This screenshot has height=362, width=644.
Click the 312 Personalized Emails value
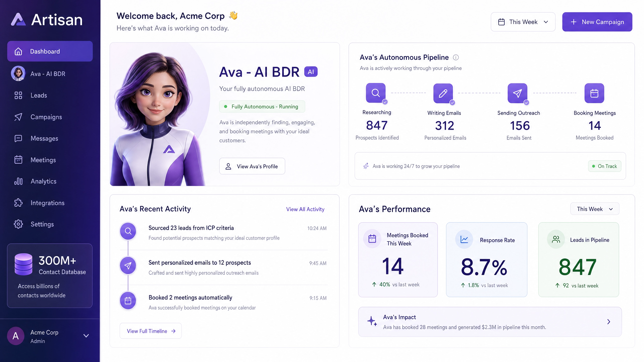point(445,125)
